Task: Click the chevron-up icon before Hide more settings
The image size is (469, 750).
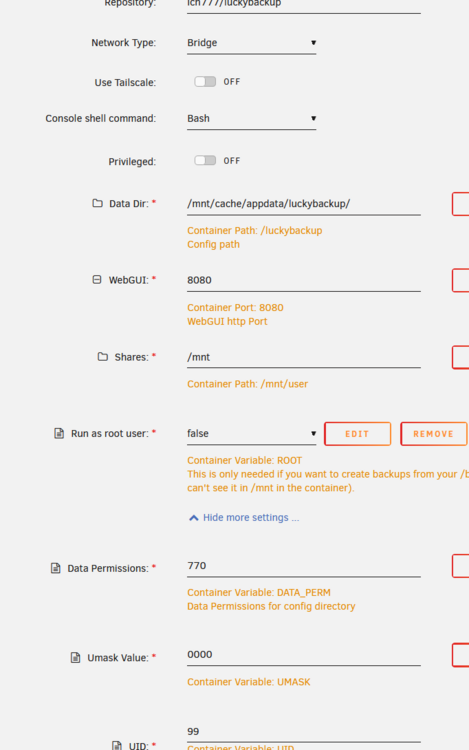Action: [194, 518]
